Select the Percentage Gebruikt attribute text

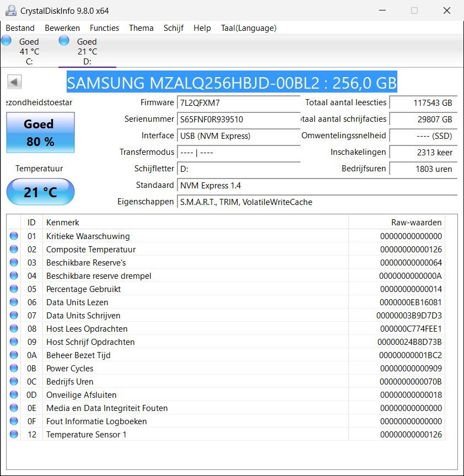click(x=84, y=289)
